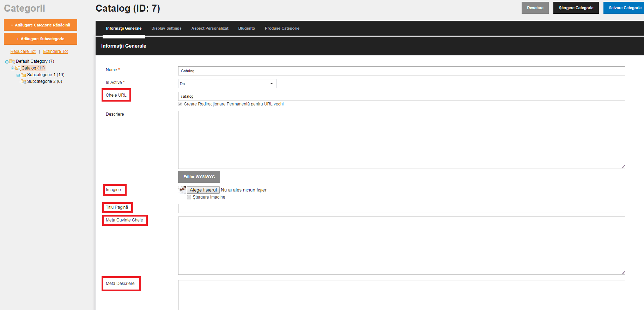The width and height of the screenshot is (644, 310).
Task: Select Default Category (7) in tree
Action: click(35, 61)
